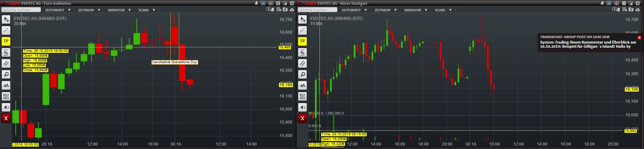Click the 15,892 price marker in Stuttgart chart

click(630, 131)
